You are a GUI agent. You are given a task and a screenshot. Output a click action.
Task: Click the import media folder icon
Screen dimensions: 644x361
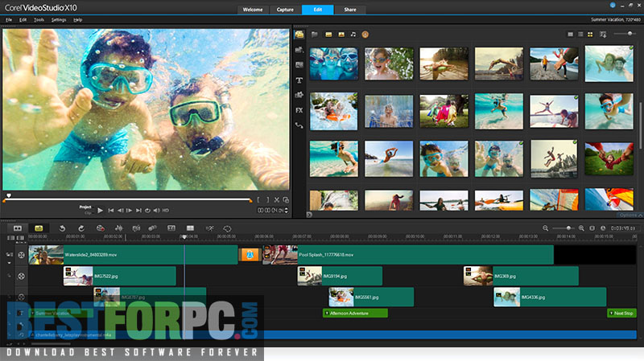pyautogui.click(x=315, y=35)
